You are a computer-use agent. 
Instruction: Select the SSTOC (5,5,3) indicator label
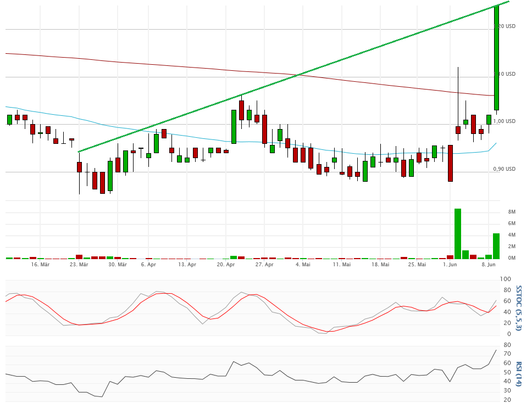click(518, 307)
